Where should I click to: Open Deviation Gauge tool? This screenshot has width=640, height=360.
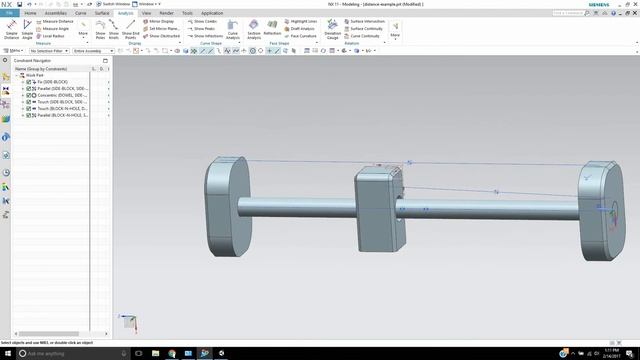332,29
